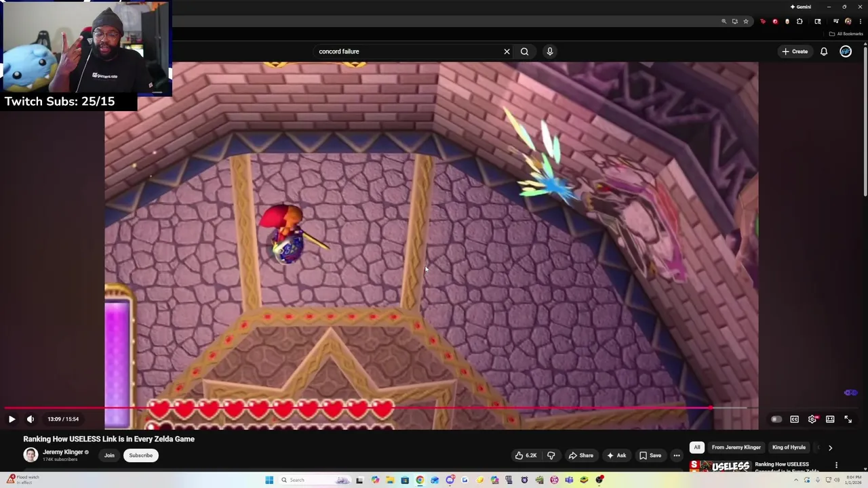This screenshot has width=868, height=488.
Task: Open the Ranking How USELESS Ganondorf thumbnail
Action: pyautogui.click(x=720, y=466)
